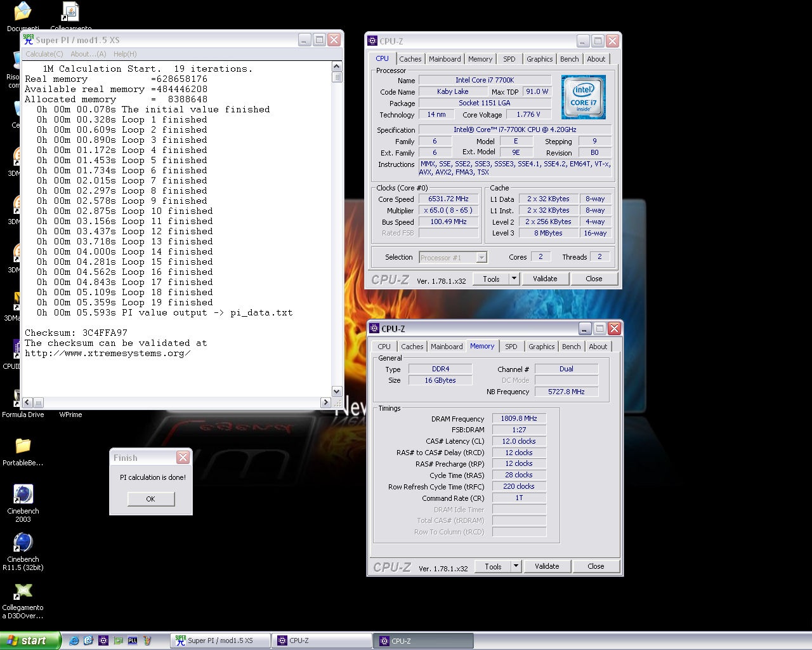Select the Formula Drive desktop label
Image resolution: width=812 pixels, height=650 pixels.
coord(23,415)
